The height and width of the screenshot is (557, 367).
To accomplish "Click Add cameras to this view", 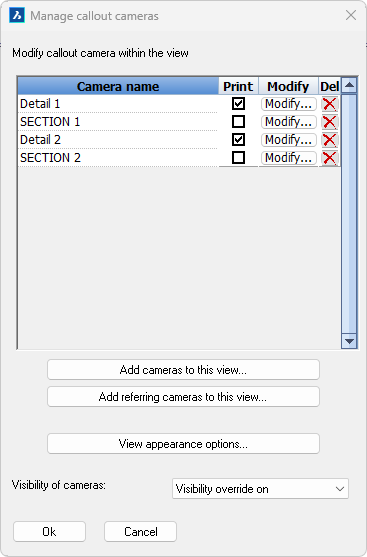I will (x=183, y=369).
